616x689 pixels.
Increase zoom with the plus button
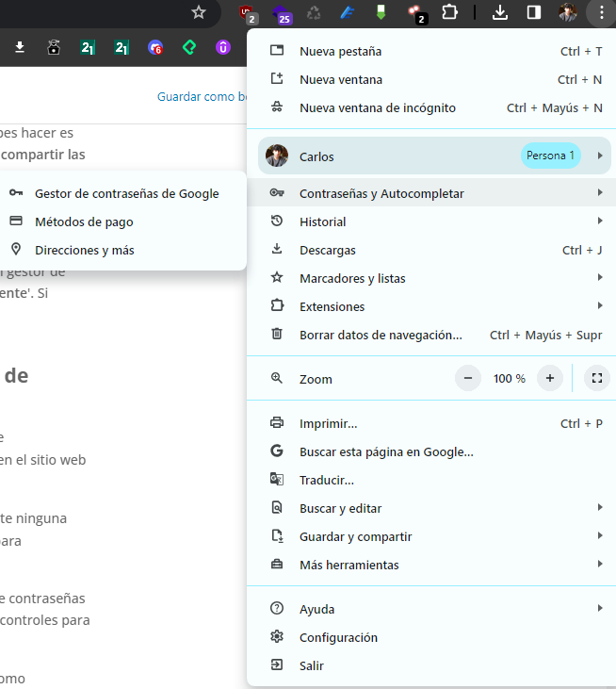550,378
